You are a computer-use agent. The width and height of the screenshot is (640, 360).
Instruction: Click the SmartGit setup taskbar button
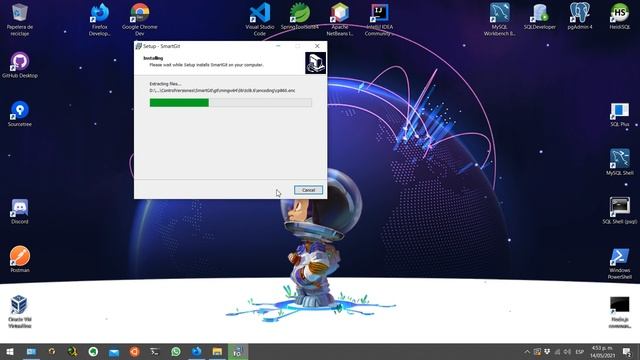click(x=238, y=352)
